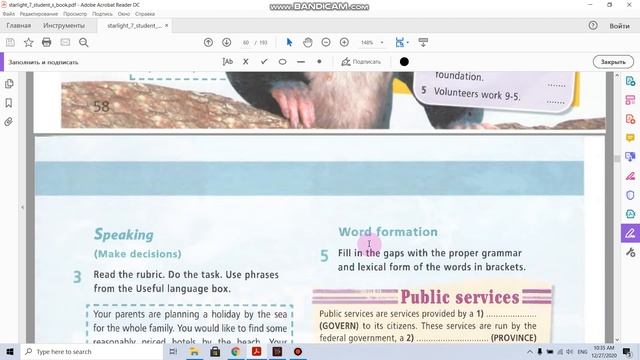The image size is (640, 360).
Task: Print the document using the printer icon
Action: [47, 42]
